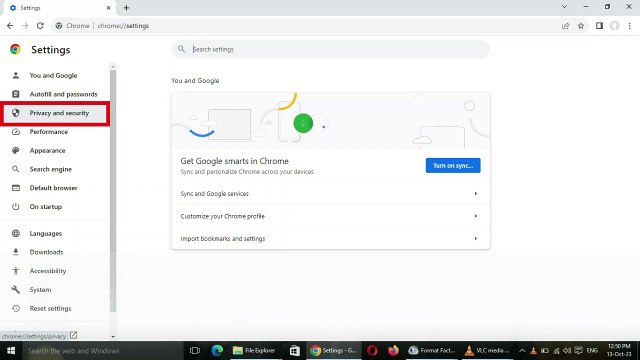This screenshot has height=360, width=640.
Task: Click sidebar scroll down arrow
Action: pyautogui.click(x=113, y=337)
